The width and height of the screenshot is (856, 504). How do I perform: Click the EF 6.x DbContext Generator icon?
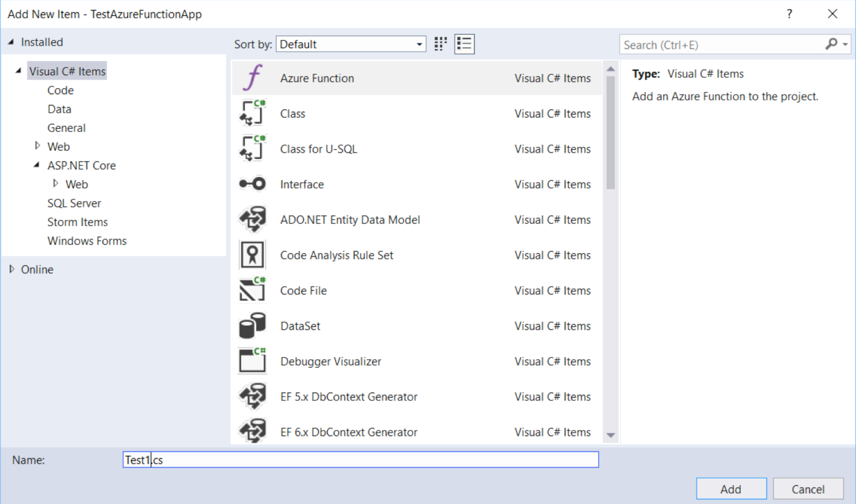coord(252,431)
